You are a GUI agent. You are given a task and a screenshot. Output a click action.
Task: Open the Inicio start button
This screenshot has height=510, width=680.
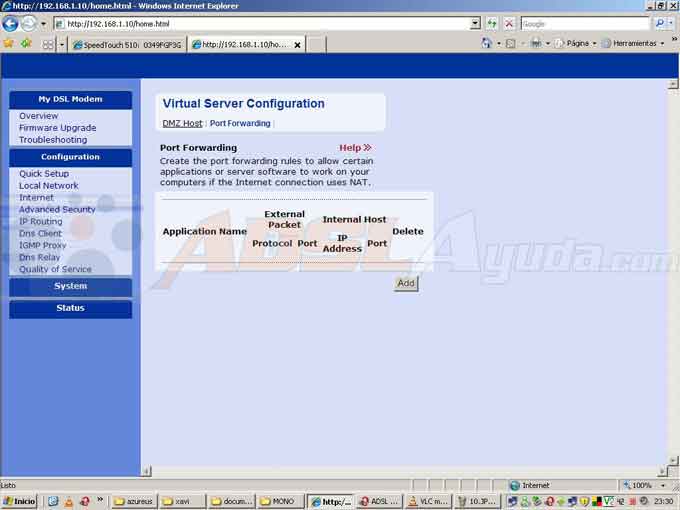pyautogui.click(x=19, y=502)
